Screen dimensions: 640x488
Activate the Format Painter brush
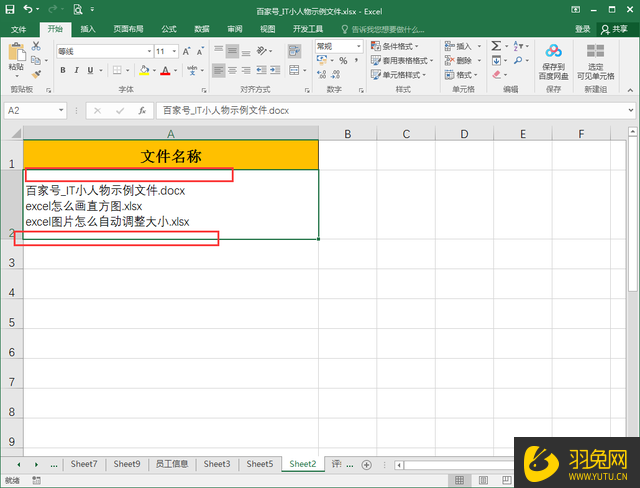tap(36, 74)
